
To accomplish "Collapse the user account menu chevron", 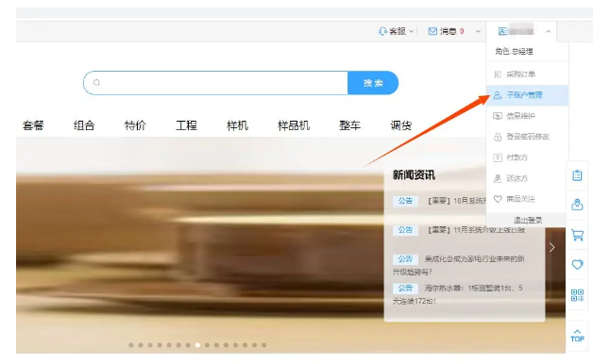I will pos(548,31).
